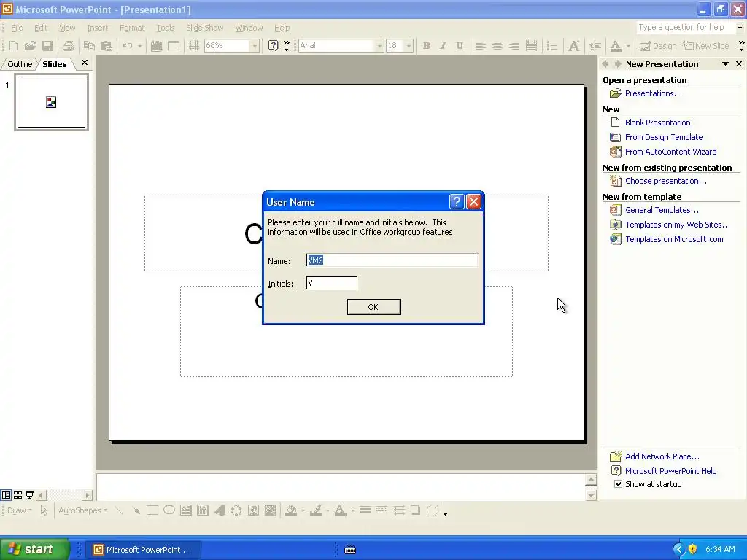Switch to the Slides tab
Screen dimensions: 747x560
pyautogui.click(x=54, y=64)
